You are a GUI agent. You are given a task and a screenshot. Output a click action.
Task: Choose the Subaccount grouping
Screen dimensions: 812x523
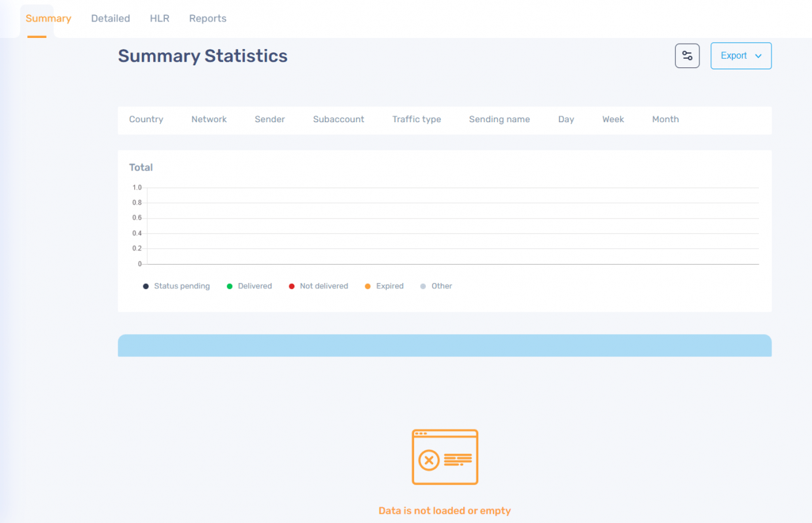pyautogui.click(x=338, y=120)
